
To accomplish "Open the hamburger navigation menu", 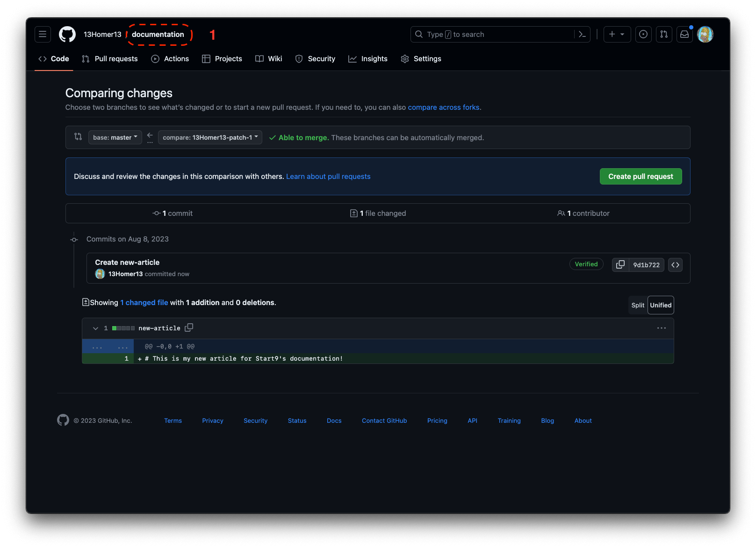I will 43,34.
